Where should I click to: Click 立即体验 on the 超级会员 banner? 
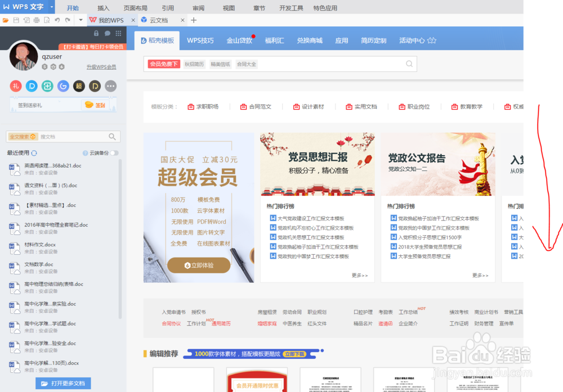coord(199,265)
